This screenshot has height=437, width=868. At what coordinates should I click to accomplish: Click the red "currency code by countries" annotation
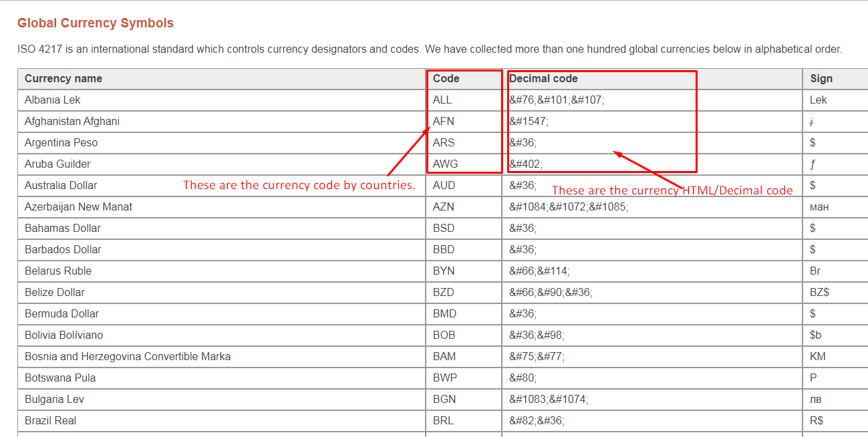coord(299,185)
